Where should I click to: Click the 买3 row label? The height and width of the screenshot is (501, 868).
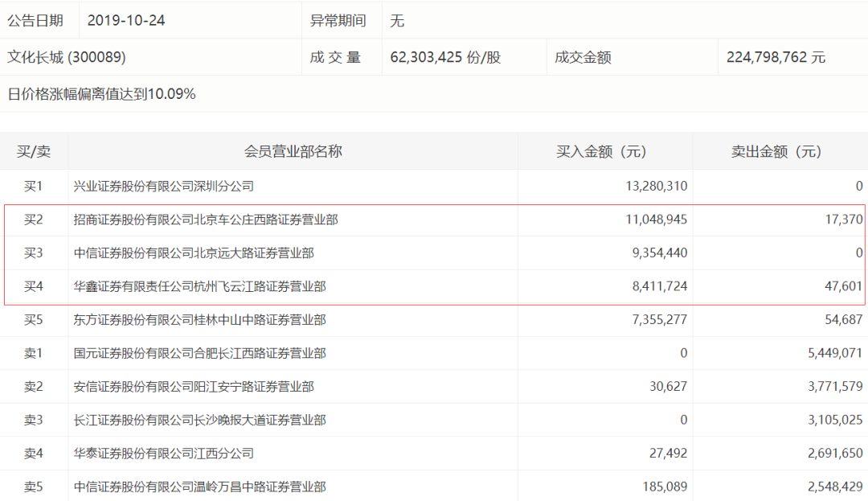click(x=33, y=253)
